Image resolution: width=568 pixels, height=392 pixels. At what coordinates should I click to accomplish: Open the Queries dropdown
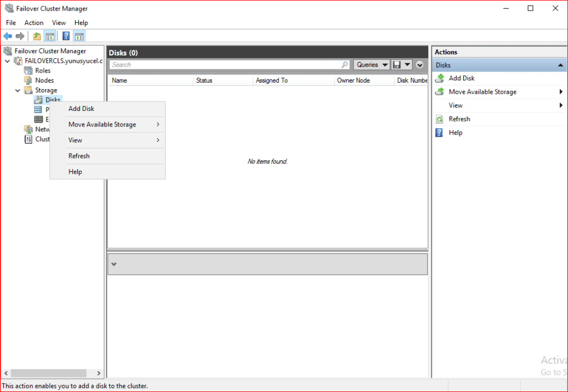tap(371, 65)
